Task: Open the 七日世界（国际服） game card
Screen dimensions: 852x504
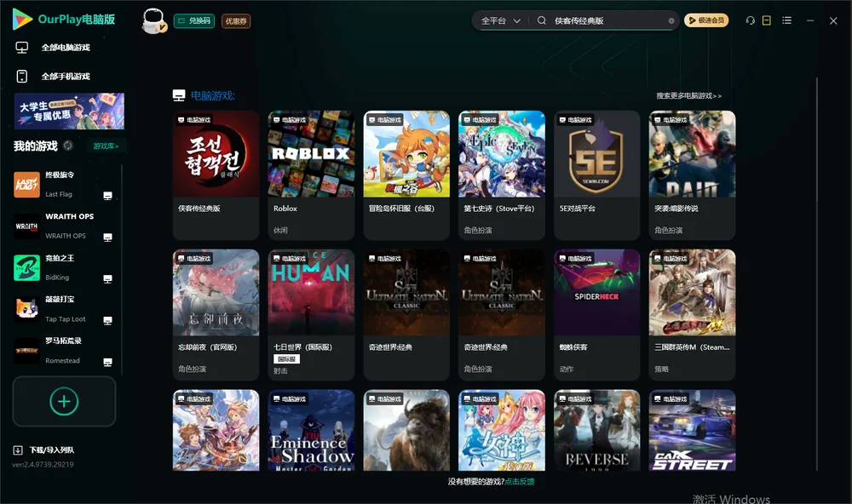Action: pyautogui.click(x=311, y=314)
